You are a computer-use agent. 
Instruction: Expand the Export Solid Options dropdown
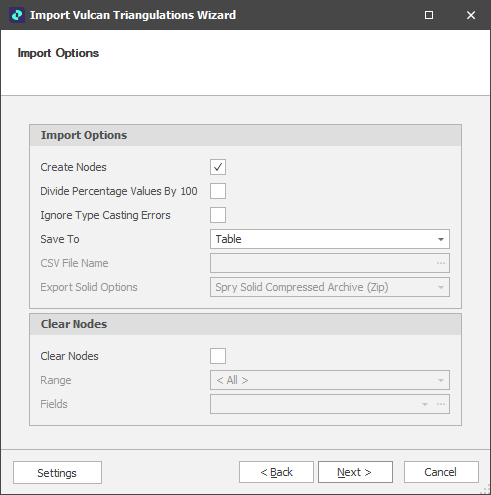click(441, 287)
